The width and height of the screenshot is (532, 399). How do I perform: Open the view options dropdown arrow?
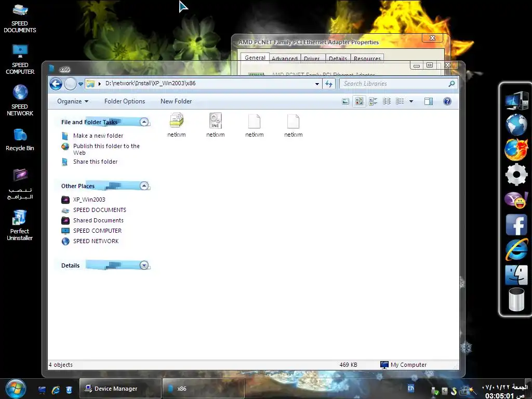[x=411, y=101]
